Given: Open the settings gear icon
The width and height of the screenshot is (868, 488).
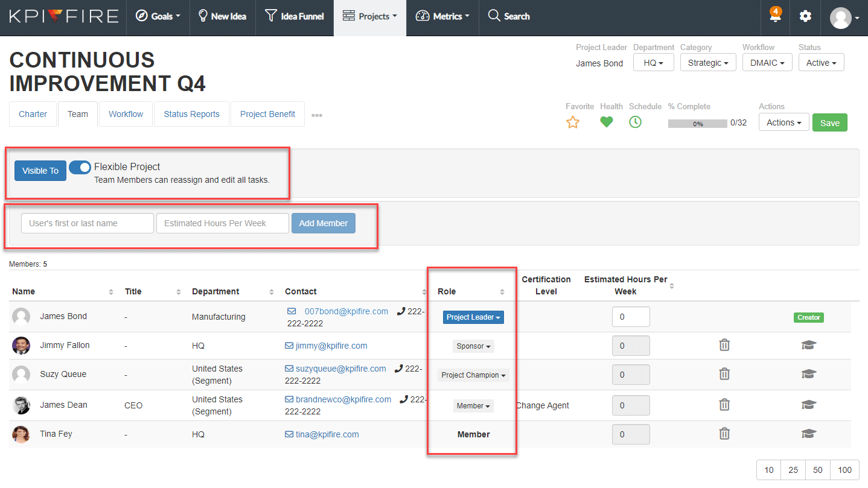Looking at the screenshot, I should [805, 16].
